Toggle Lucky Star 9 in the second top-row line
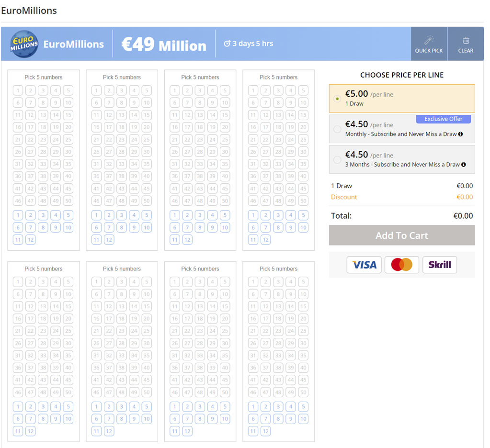 click(x=134, y=228)
